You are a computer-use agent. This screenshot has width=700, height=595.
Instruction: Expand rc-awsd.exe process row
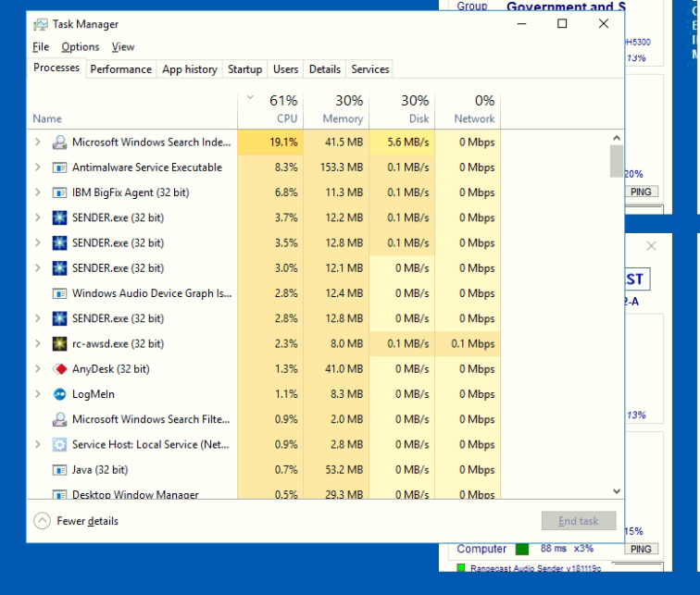38,343
